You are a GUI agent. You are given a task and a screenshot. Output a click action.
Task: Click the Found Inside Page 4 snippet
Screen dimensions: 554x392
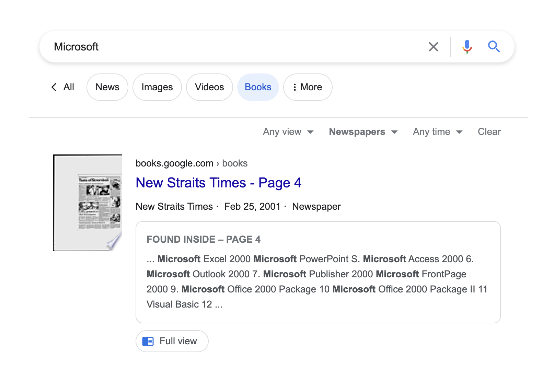tap(318, 272)
